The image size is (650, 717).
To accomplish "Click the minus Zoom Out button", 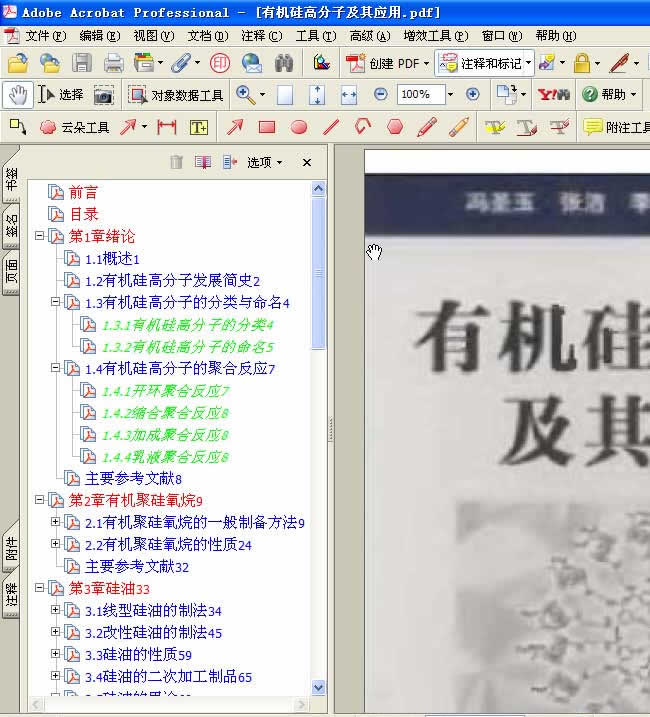I will click(381, 95).
